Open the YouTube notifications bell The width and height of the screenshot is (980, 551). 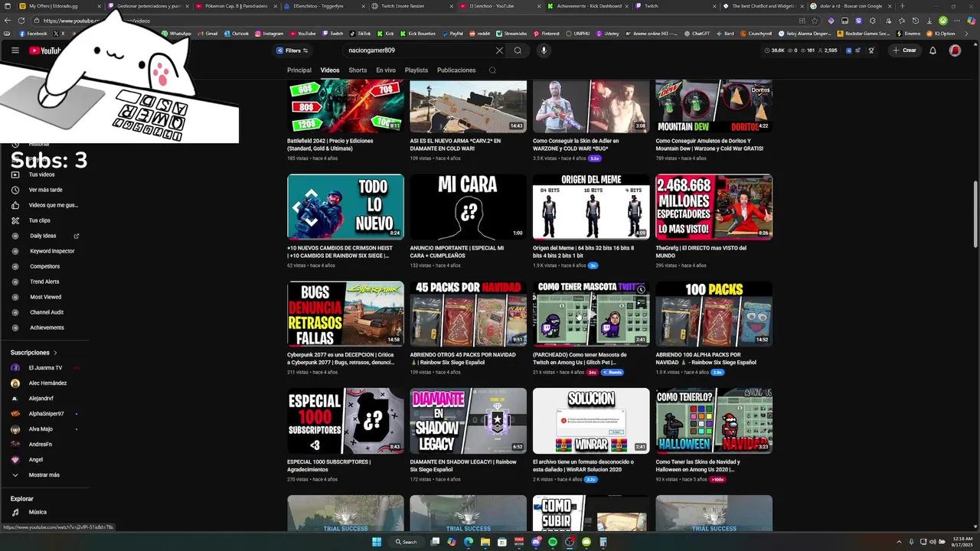click(x=933, y=51)
